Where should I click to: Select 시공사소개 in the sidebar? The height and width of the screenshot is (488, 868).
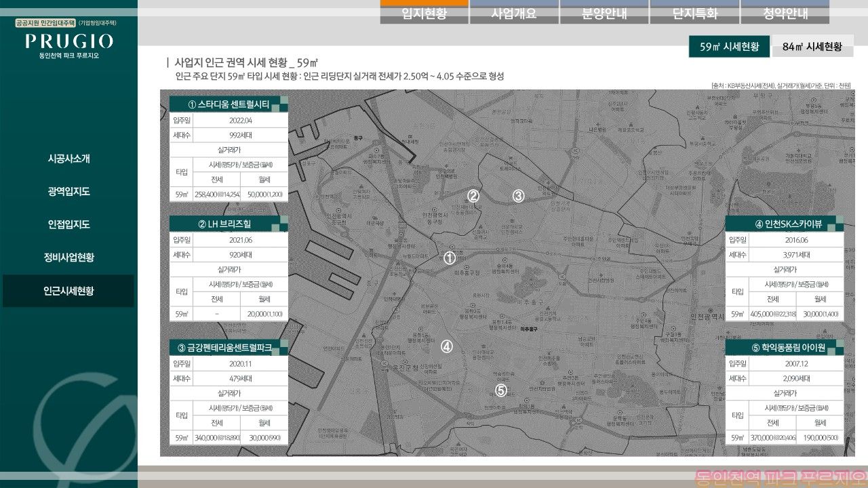68,159
